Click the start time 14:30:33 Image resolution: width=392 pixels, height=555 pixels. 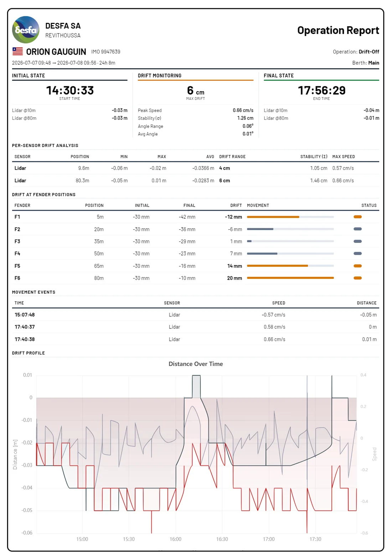[x=70, y=90]
